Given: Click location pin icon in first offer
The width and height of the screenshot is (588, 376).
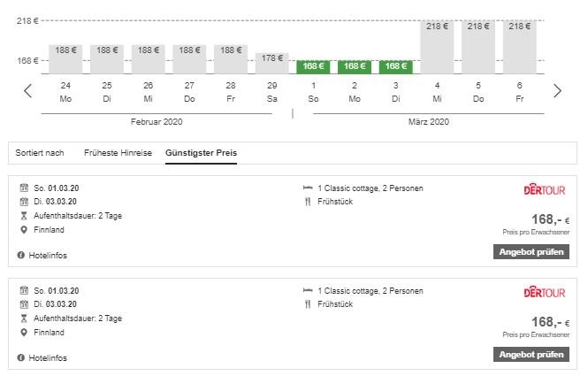Looking at the screenshot, I should pyautogui.click(x=24, y=230).
